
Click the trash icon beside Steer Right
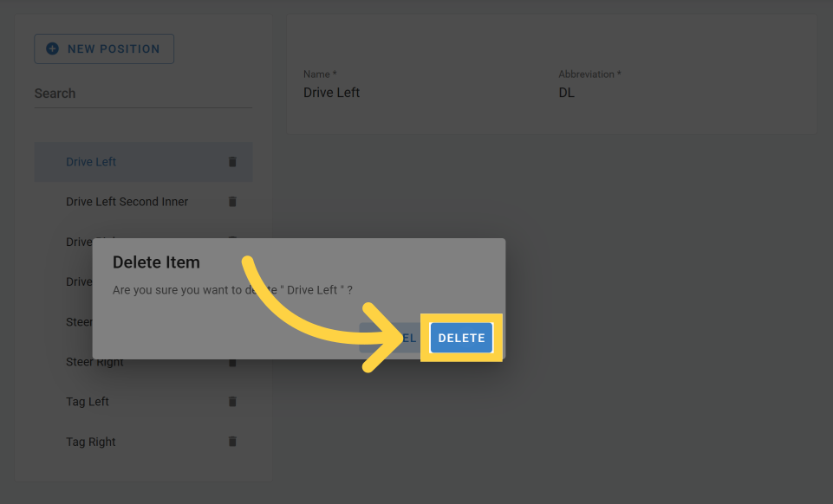(x=232, y=362)
